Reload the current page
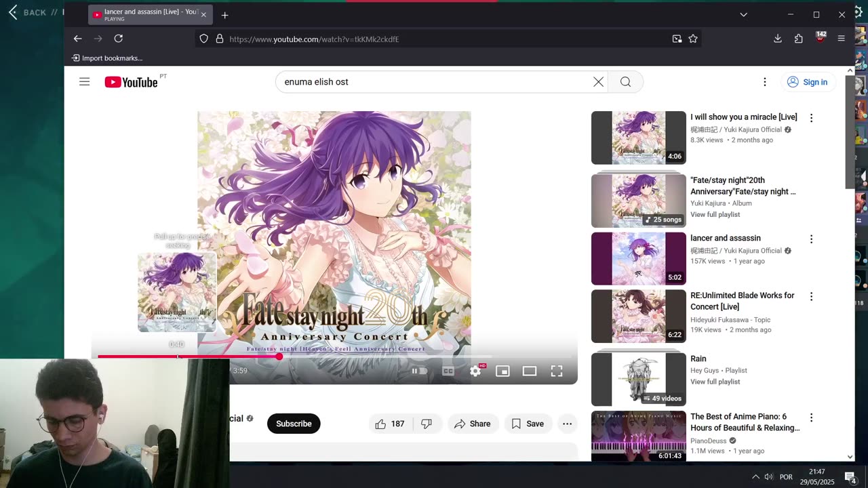Image resolution: width=868 pixels, height=488 pixels. tap(118, 39)
